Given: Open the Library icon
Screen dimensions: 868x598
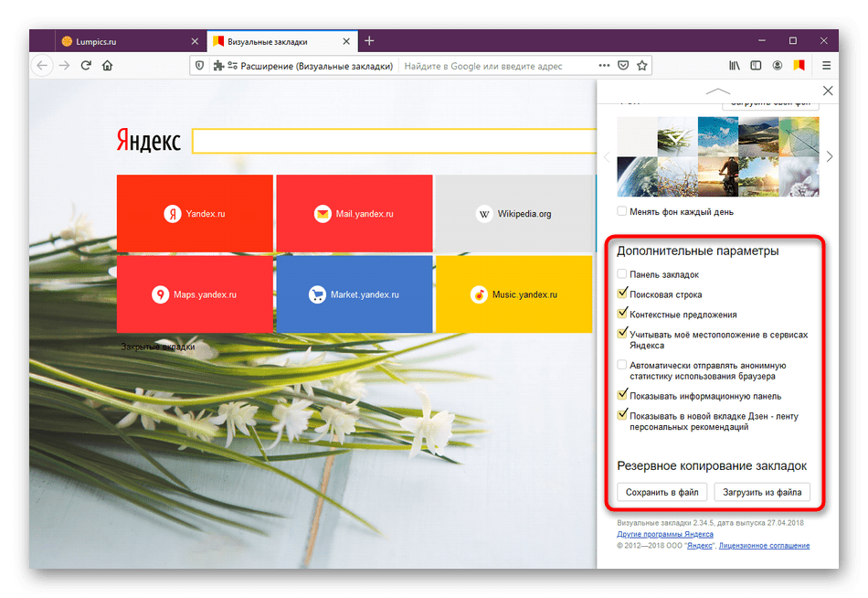Looking at the screenshot, I should point(735,66).
